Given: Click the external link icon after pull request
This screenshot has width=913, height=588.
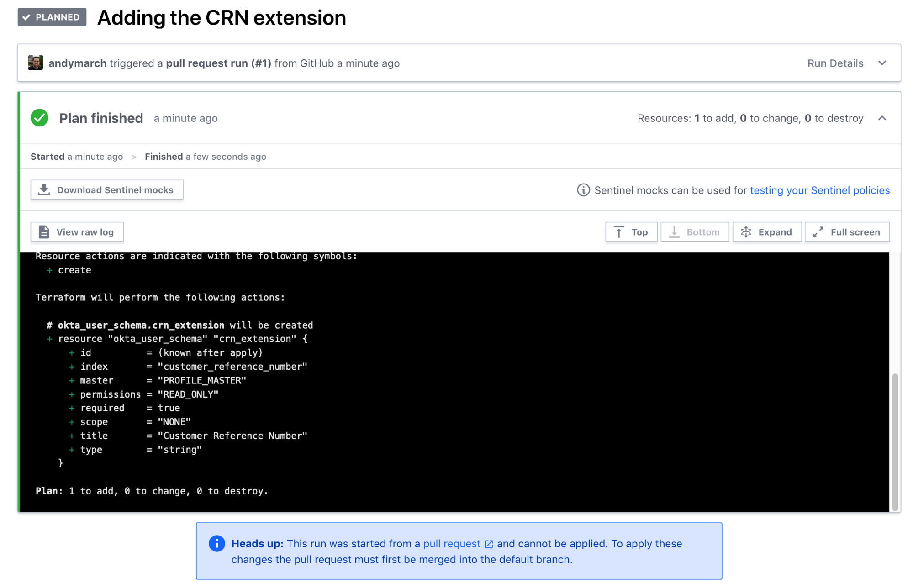Looking at the screenshot, I should point(489,544).
